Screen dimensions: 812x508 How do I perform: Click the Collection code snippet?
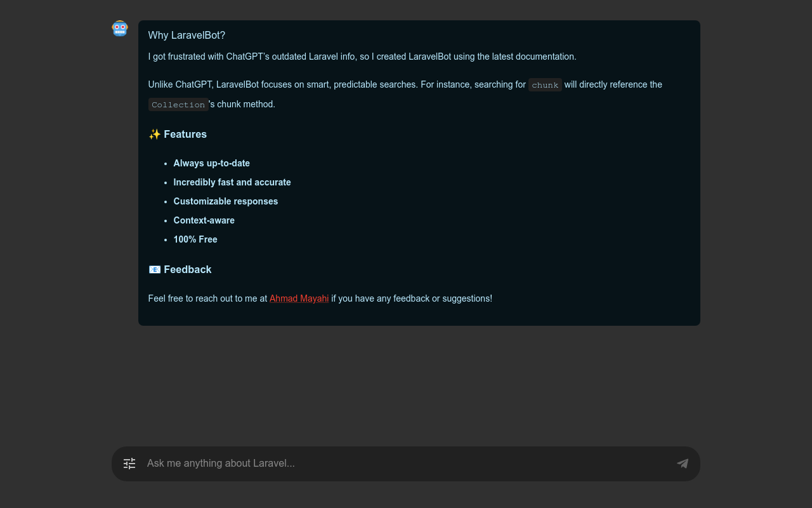pyautogui.click(x=178, y=105)
